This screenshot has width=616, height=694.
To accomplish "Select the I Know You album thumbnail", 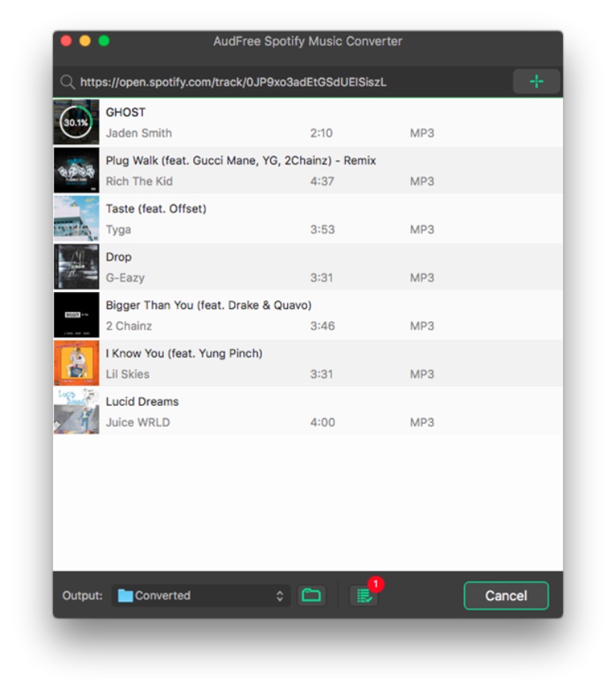I will (x=76, y=364).
